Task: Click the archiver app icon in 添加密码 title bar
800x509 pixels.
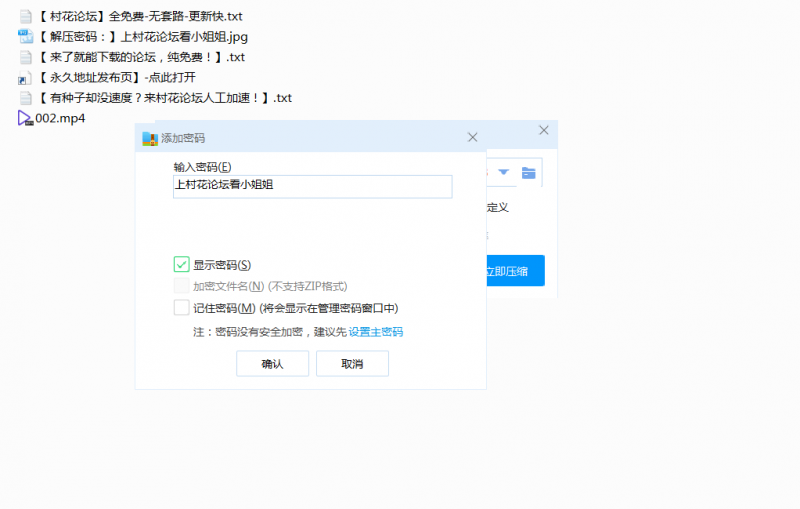Action: coord(150,138)
